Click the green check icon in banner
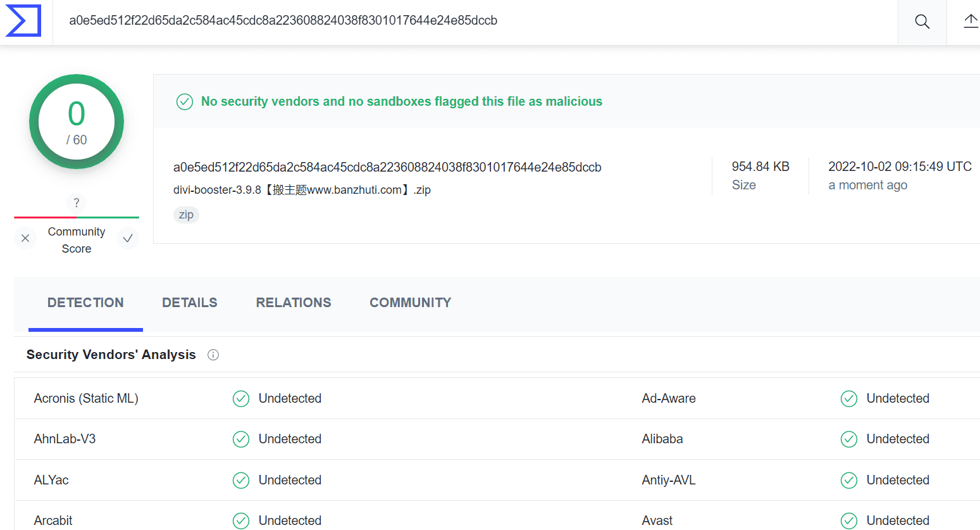The width and height of the screenshot is (980, 530). click(185, 101)
